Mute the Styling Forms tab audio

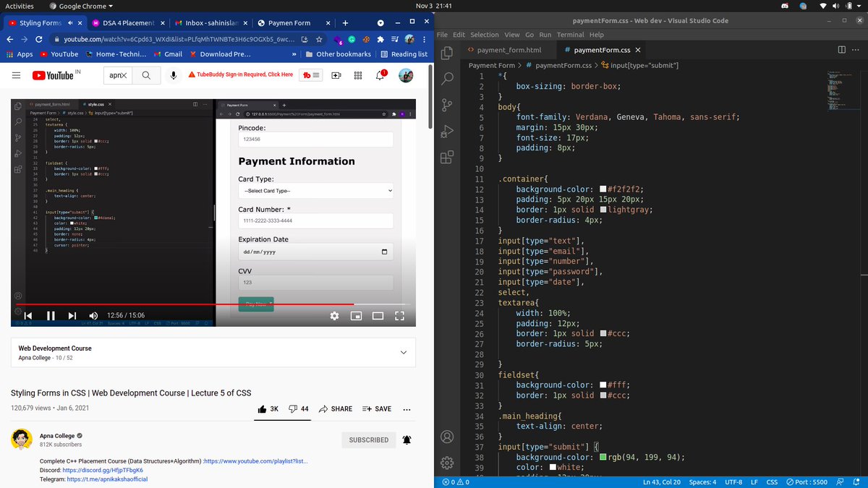pos(69,23)
